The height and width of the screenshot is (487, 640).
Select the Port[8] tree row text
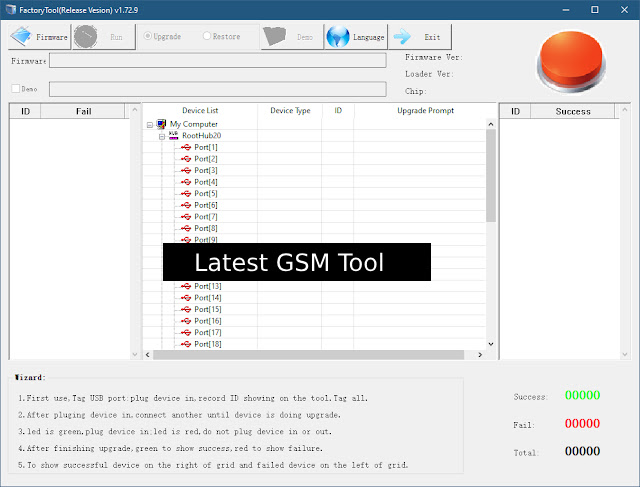click(x=206, y=228)
